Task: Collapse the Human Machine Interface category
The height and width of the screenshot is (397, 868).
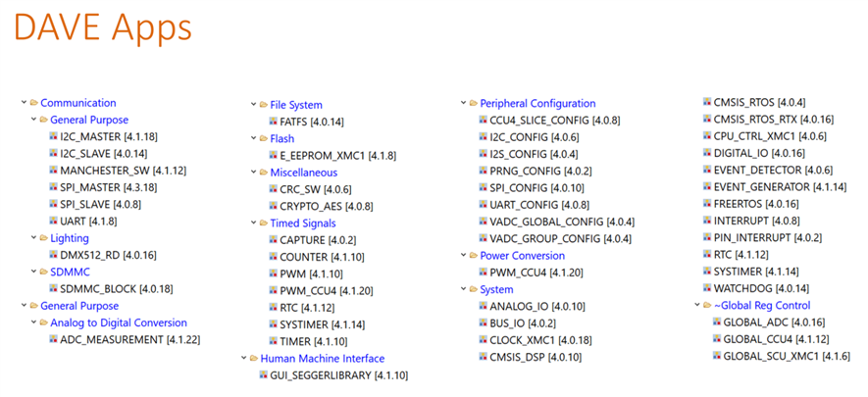Action: point(243,359)
